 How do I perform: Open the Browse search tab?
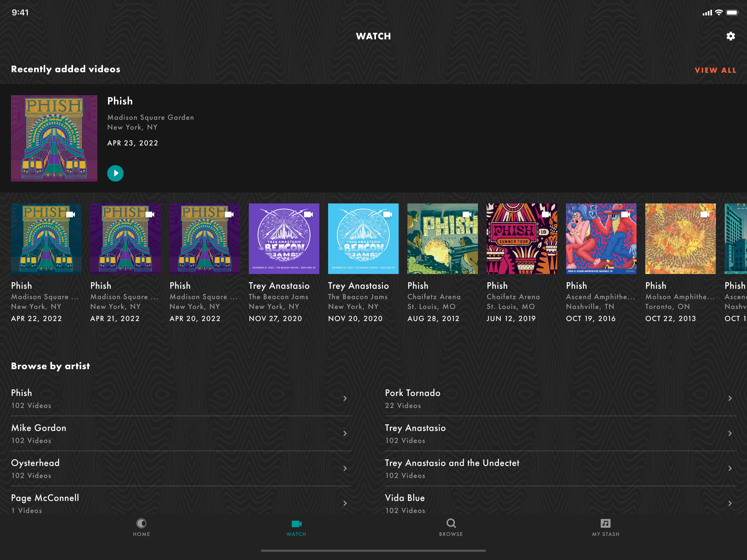pyautogui.click(x=451, y=524)
